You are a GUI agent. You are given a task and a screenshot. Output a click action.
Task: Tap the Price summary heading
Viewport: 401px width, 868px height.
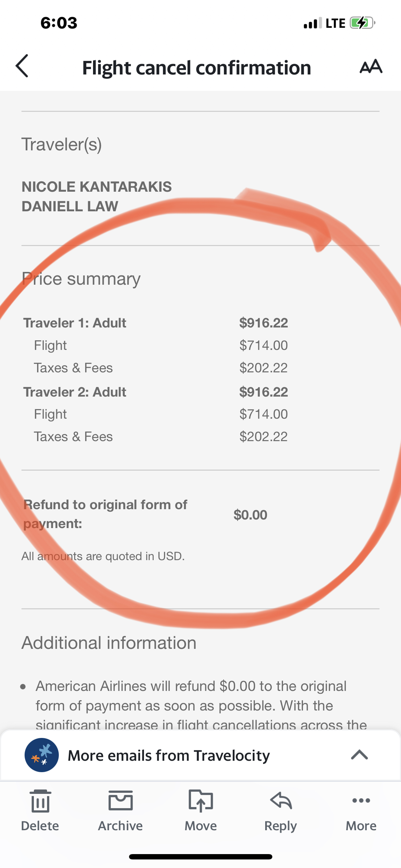[x=81, y=279]
